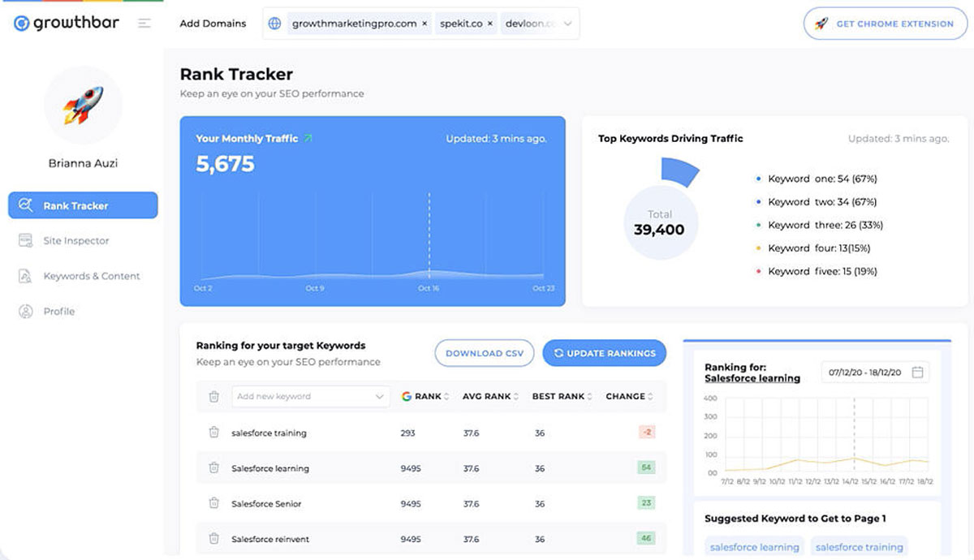
Task: Click Keyword one: 54 (67%) legend entry
Action: 816,179
